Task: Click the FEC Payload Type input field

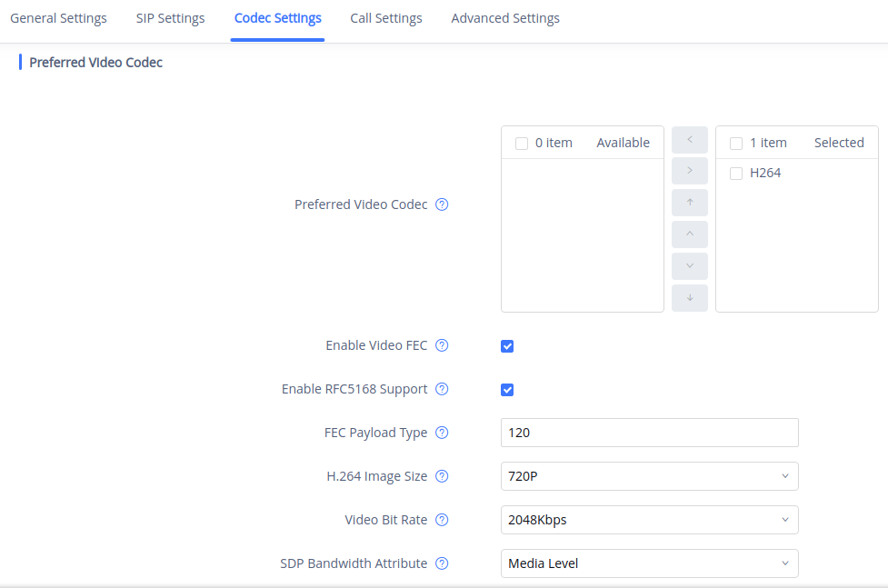Action: [x=649, y=433]
